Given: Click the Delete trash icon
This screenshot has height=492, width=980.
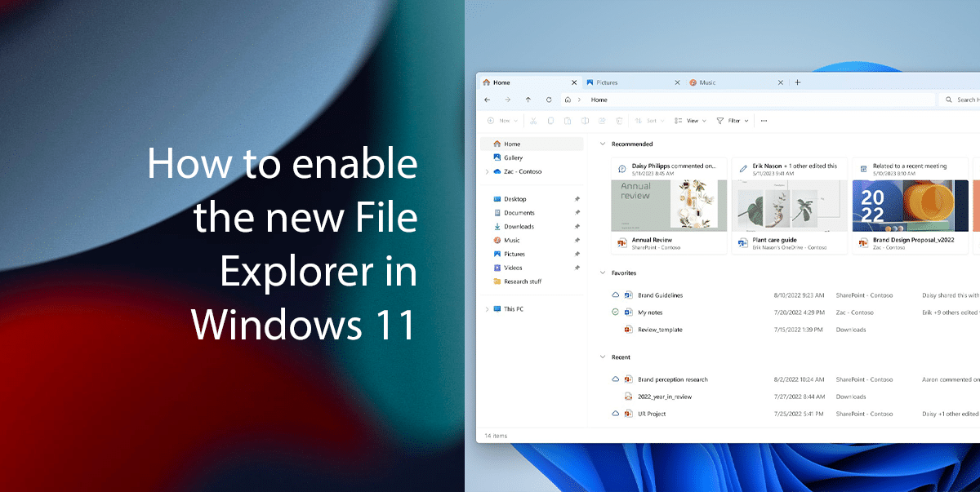Looking at the screenshot, I should (x=619, y=121).
